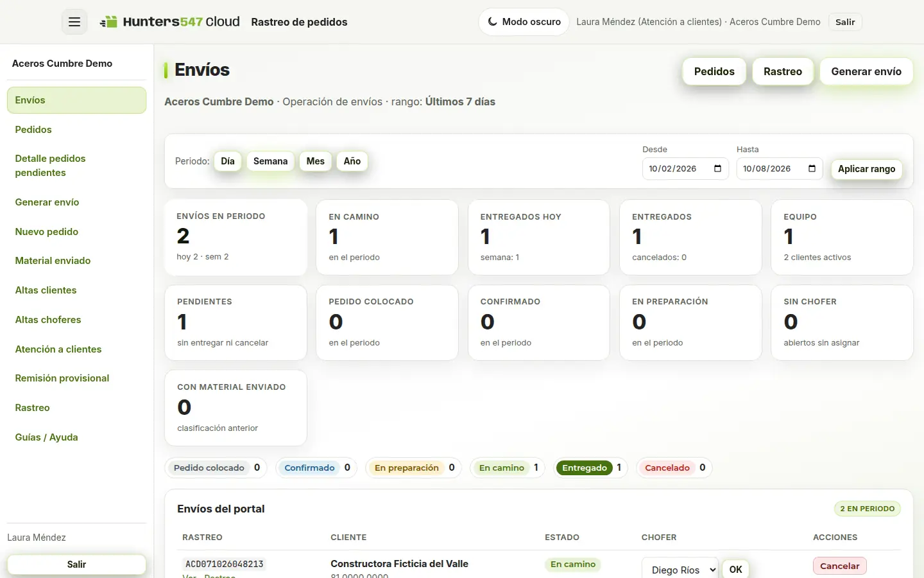Select the Día period filter
The height and width of the screenshot is (578, 924).
point(228,161)
